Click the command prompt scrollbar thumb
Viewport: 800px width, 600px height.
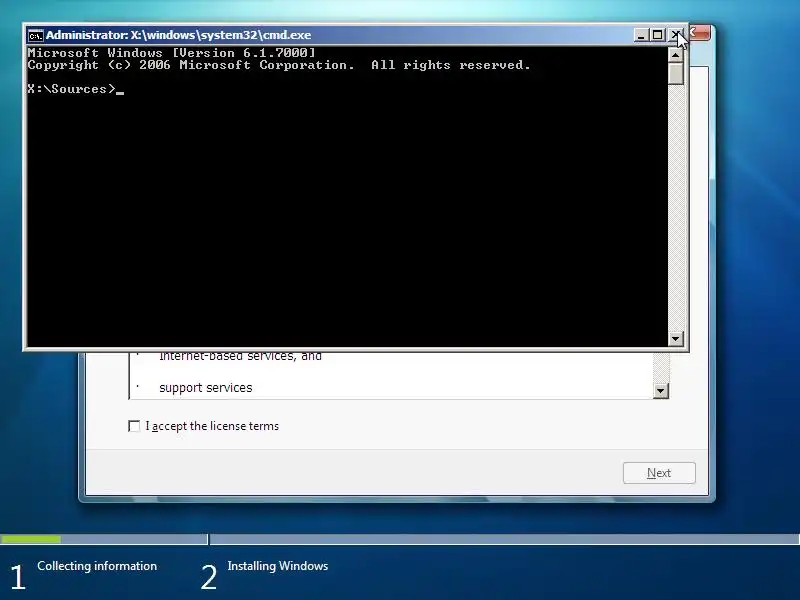click(x=676, y=73)
